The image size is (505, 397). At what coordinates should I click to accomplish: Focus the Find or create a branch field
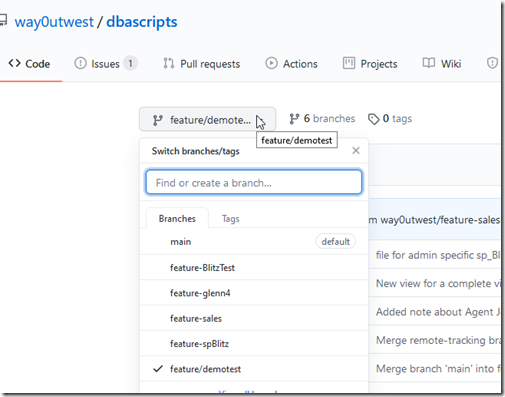click(254, 182)
